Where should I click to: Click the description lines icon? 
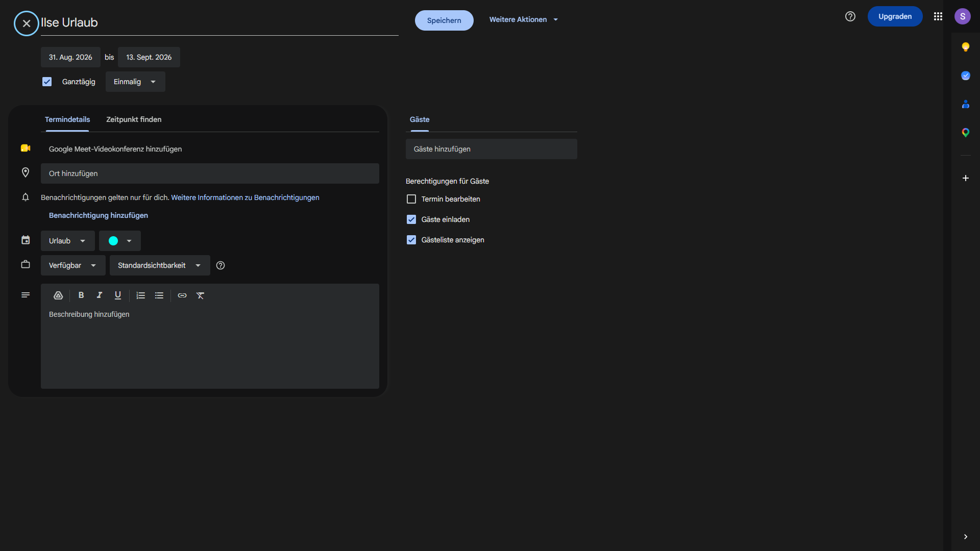tap(26, 295)
